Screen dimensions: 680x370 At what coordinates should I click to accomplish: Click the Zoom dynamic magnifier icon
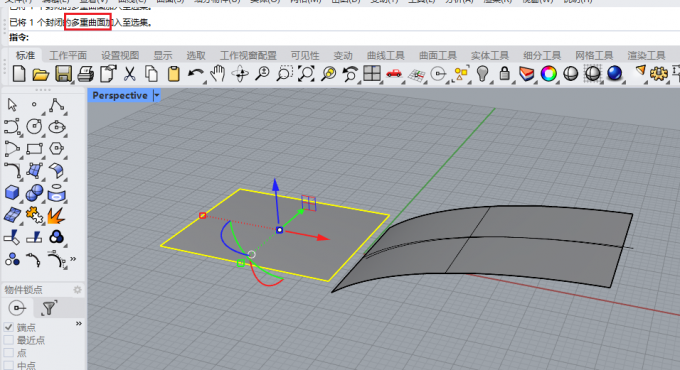click(262, 74)
